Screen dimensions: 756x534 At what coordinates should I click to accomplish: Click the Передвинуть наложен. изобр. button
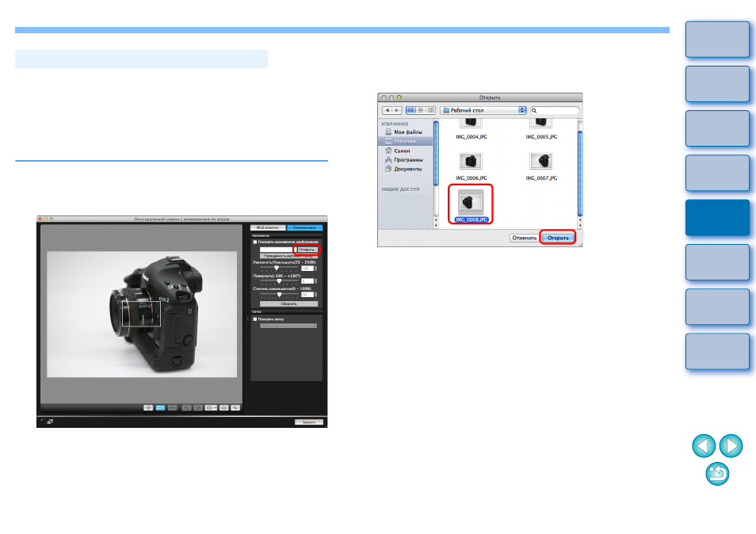coord(288,256)
